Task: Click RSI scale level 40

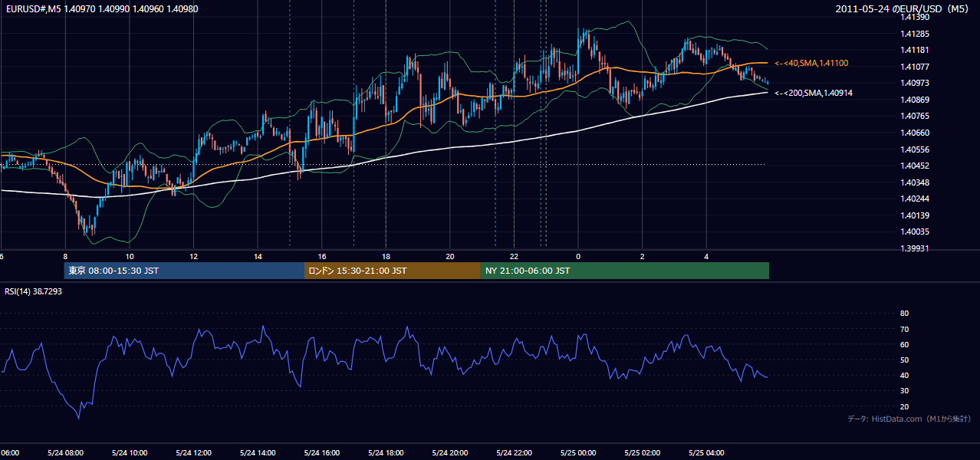Action: pos(904,375)
